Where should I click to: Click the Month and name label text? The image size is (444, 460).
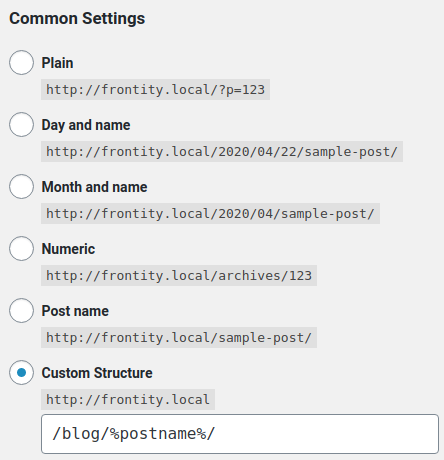click(x=94, y=187)
